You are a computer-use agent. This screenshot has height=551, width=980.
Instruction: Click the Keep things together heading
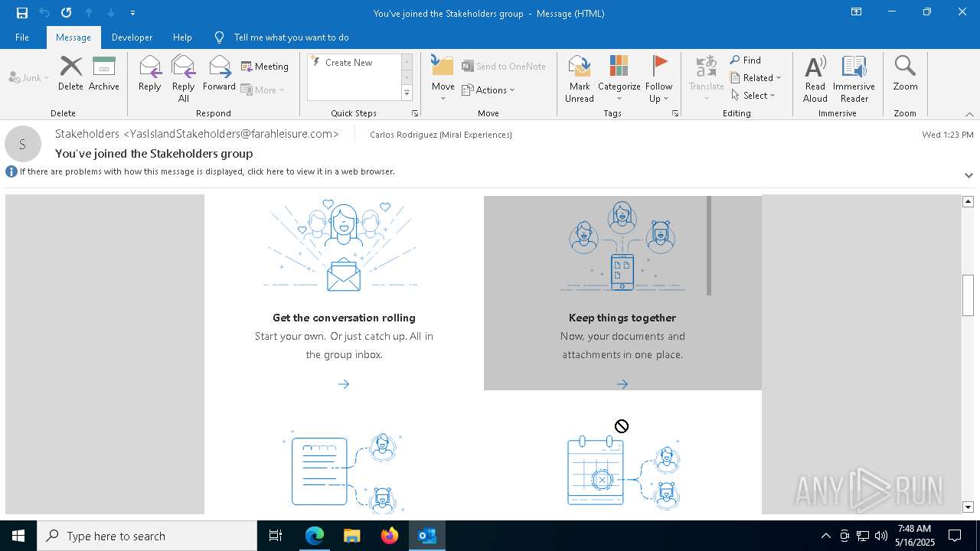(622, 318)
